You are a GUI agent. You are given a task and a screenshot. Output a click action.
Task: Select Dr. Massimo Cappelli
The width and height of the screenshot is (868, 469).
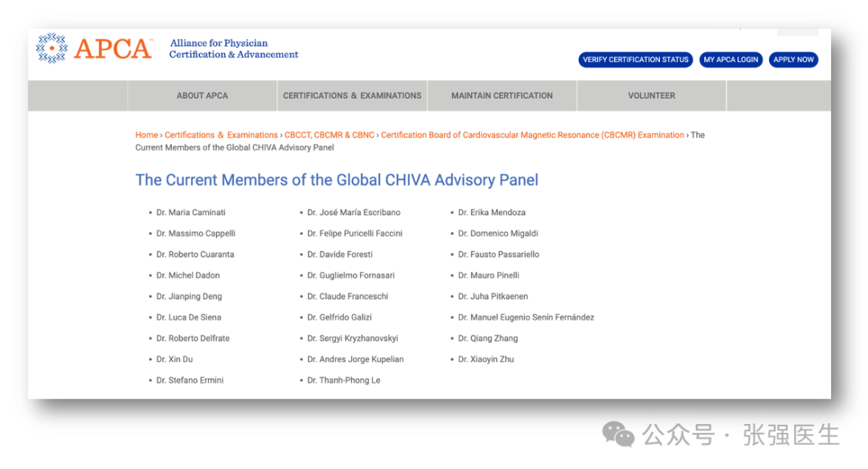click(195, 234)
